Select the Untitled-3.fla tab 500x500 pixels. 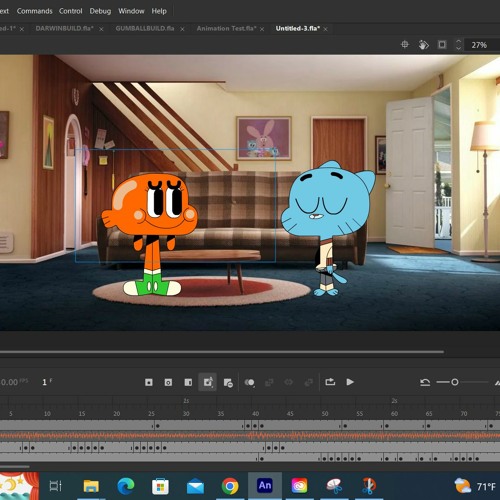click(x=298, y=29)
